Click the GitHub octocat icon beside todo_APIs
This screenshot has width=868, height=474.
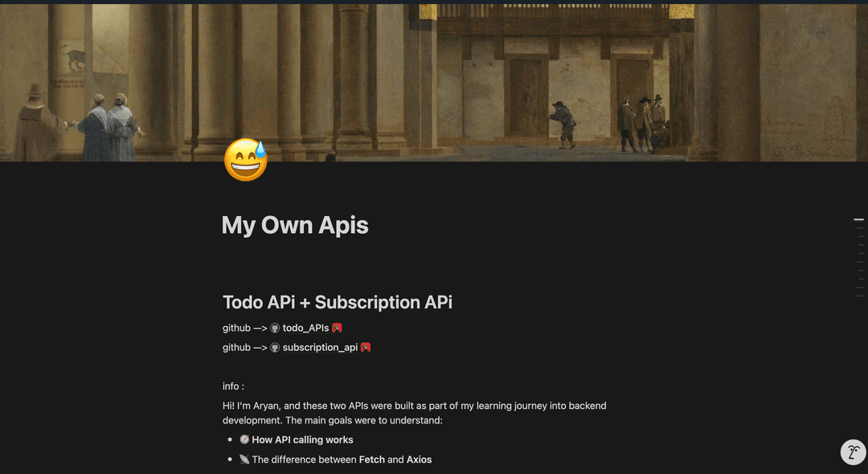tap(273, 328)
